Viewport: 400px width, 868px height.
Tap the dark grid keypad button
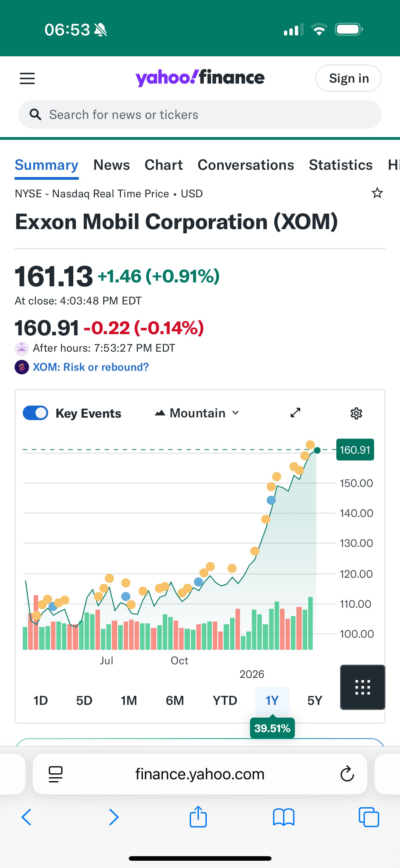pos(362,687)
